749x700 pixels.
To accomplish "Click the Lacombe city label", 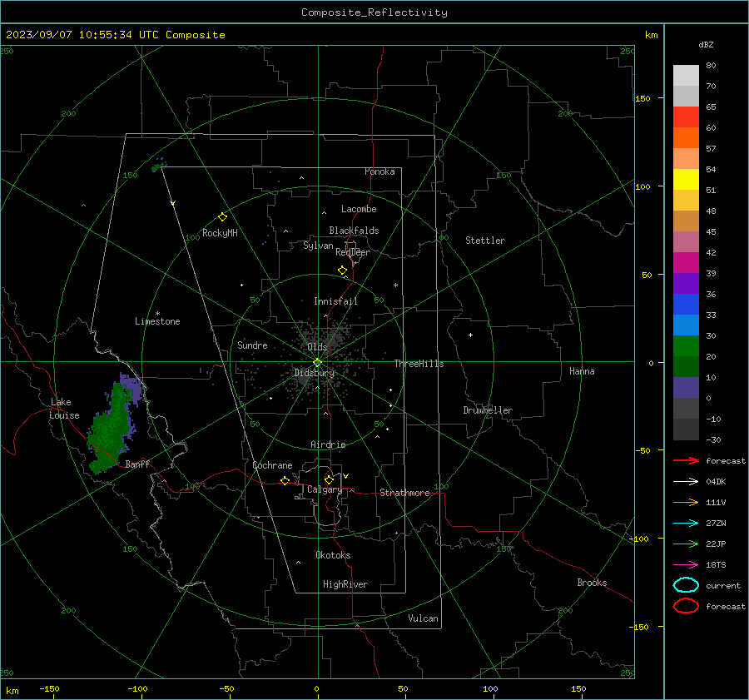I will [x=359, y=209].
